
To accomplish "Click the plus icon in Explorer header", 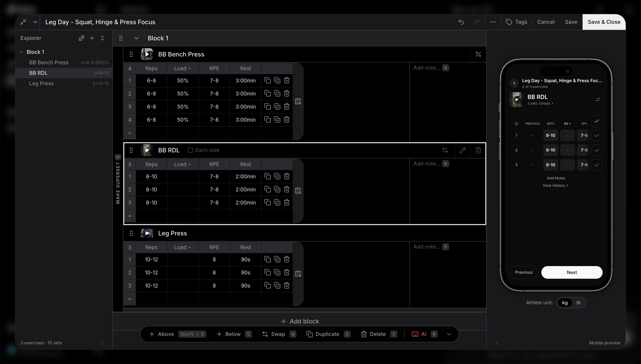I will 92,38.
